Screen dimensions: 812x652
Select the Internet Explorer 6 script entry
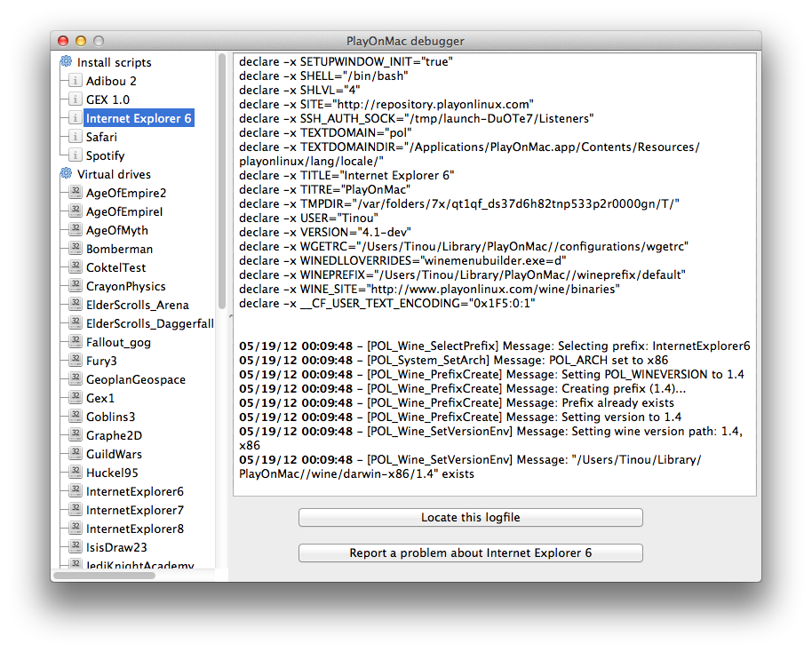coord(138,118)
